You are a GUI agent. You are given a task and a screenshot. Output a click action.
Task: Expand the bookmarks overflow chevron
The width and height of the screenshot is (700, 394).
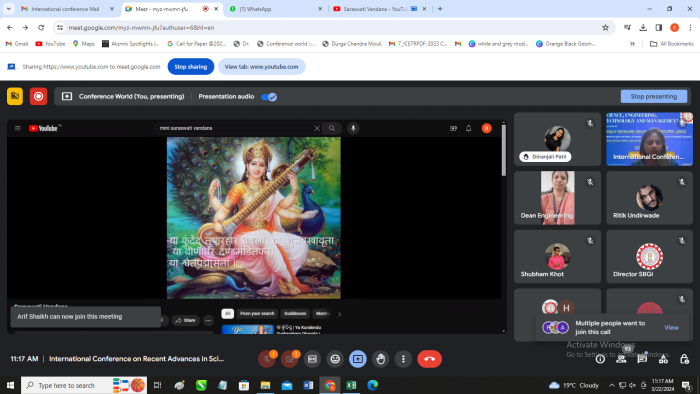(632, 44)
